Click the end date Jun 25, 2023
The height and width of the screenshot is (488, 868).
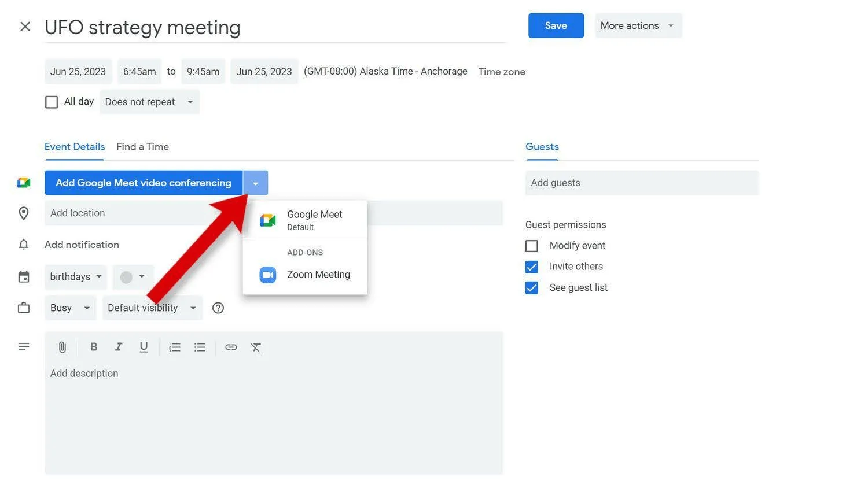[264, 72]
